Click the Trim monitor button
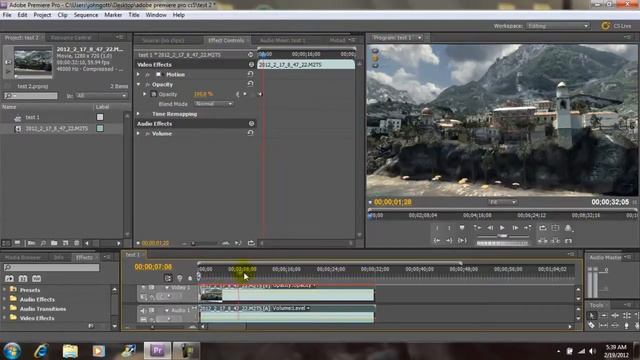This screenshot has width=640, height=360. [568, 240]
